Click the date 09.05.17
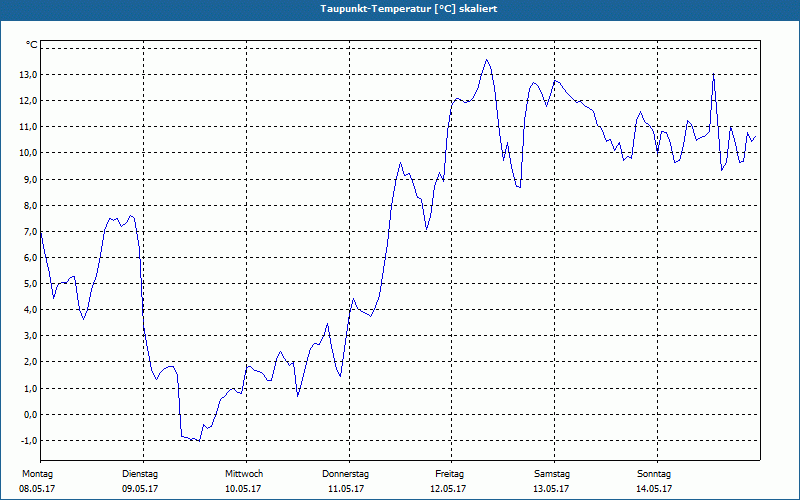Screen dimensions: 800x500 [x=140, y=489]
